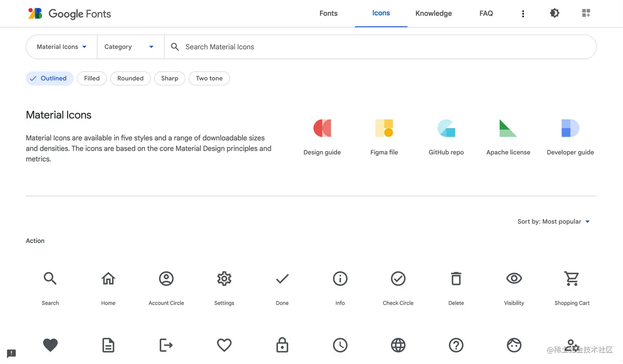Click the Shopping Cart icon
The image size is (623, 364).
tap(572, 278)
